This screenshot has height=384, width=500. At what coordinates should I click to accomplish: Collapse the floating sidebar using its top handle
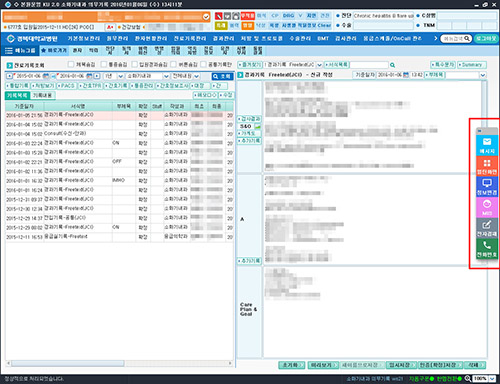click(x=487, y=131)
